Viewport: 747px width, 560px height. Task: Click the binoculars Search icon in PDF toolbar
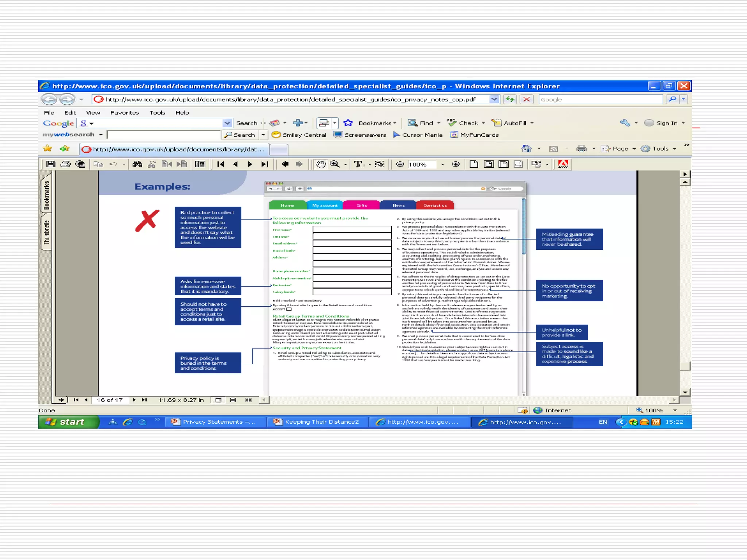click(x=137, y=164)
